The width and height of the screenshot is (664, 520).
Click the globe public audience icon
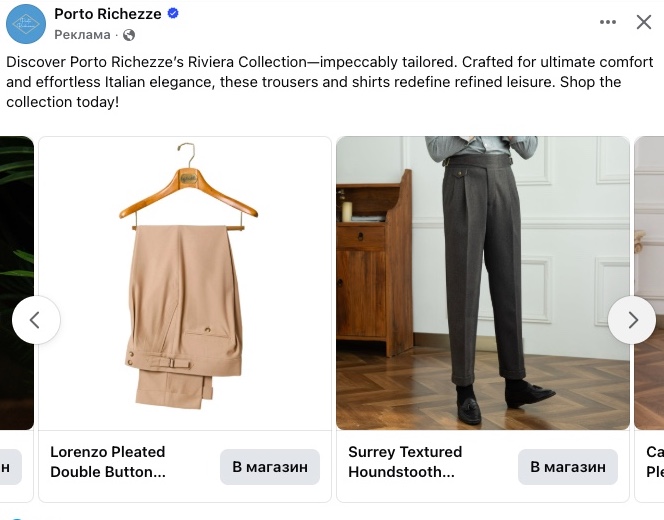pos(128,35)
